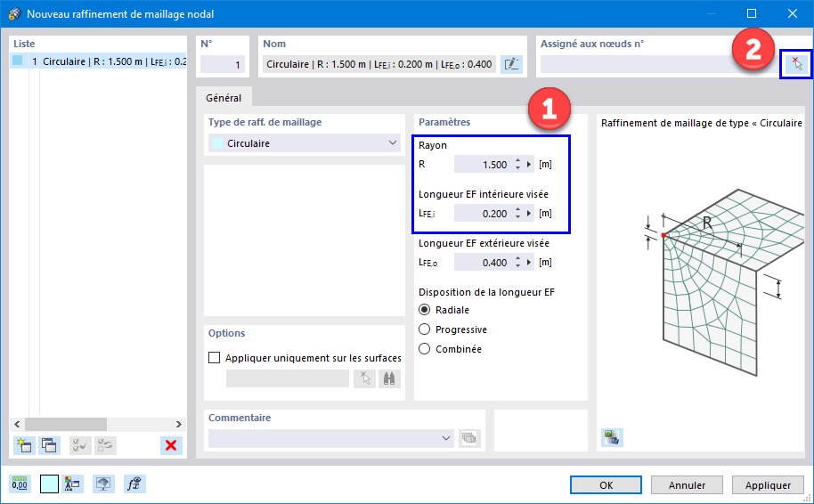This screenshot has width=814, height=504.
Task: Create a new mesh refinement in list
Action: coord(24,445)
